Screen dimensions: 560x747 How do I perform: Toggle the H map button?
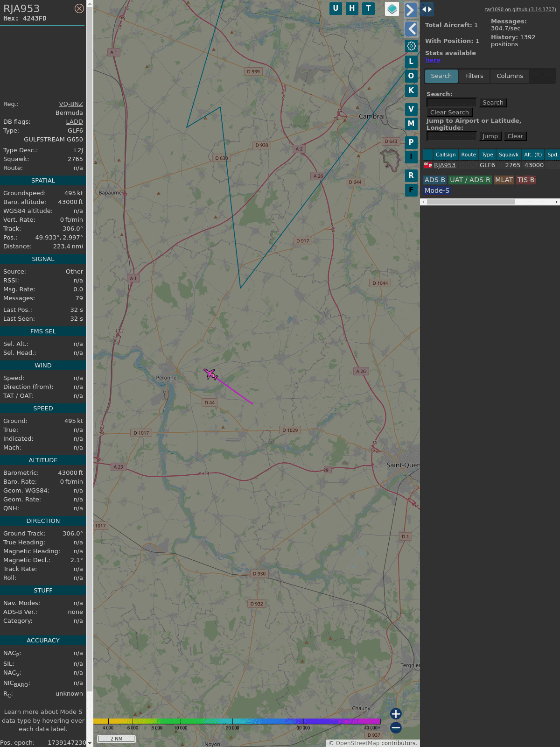click(352, 8)
